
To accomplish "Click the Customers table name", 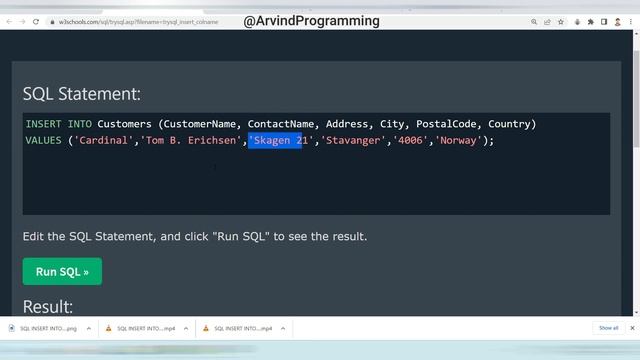I will click(124, 124).
